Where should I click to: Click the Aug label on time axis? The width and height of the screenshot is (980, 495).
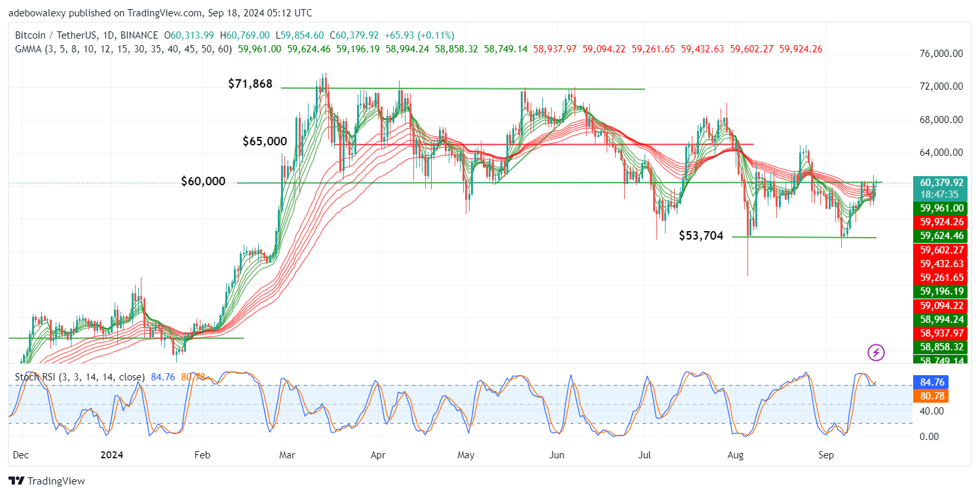pyautogui.click(x=737, y=454)
